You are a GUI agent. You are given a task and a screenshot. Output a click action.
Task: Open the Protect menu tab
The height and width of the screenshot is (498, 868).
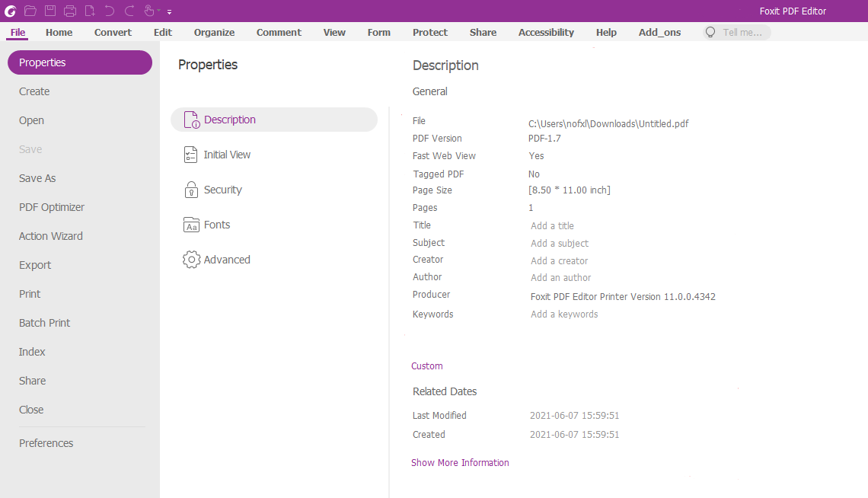(x=429, y=32)
